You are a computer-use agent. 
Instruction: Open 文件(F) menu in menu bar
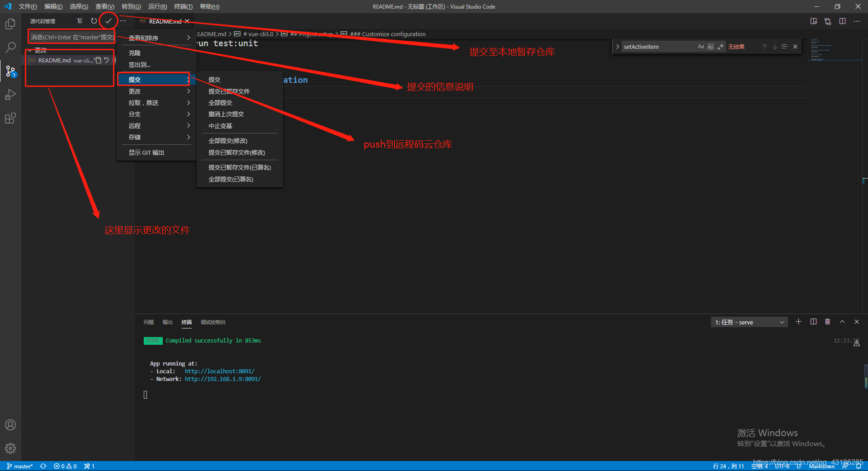point(28,6)
